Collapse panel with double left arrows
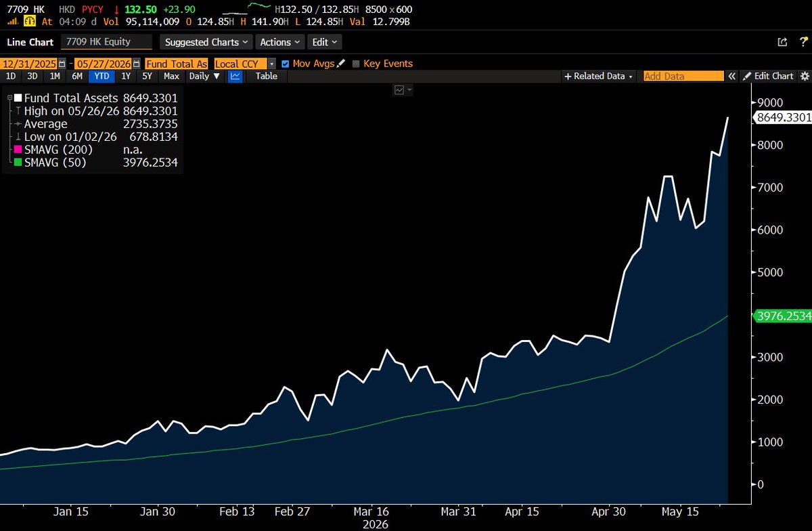Screen dimensions: 812x531 (731, 76)
